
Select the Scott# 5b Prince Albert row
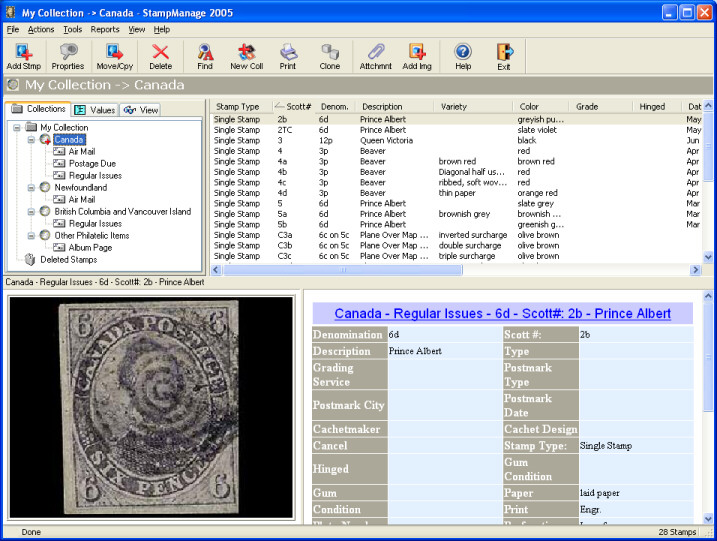click(456, 225)
